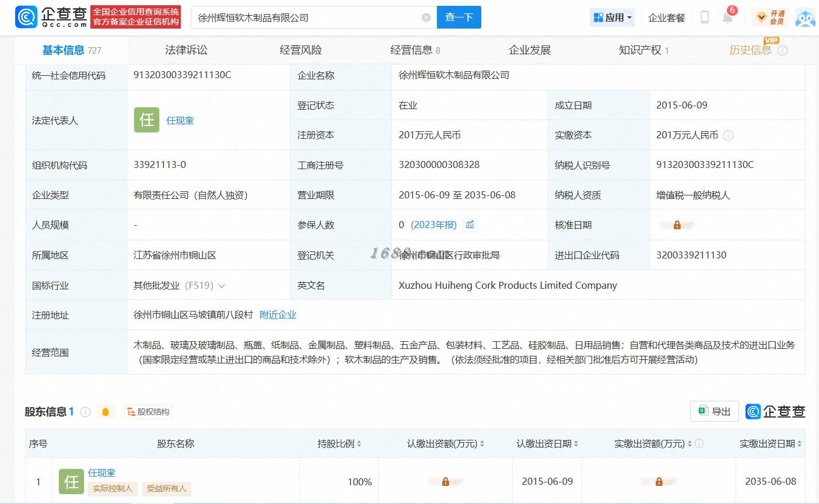Click the 100% shareholding ratio cell

359,482
